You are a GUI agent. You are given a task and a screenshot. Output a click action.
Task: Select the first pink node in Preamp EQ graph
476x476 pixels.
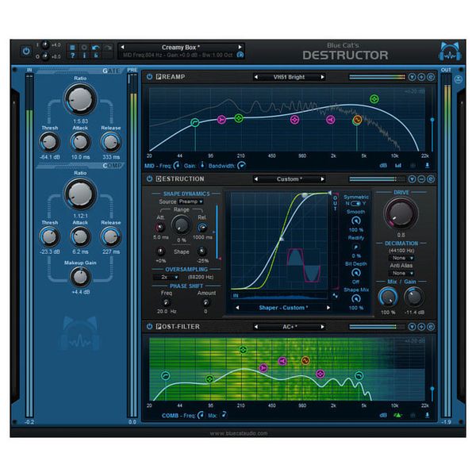pyautogui.click(x=221, y=120)
